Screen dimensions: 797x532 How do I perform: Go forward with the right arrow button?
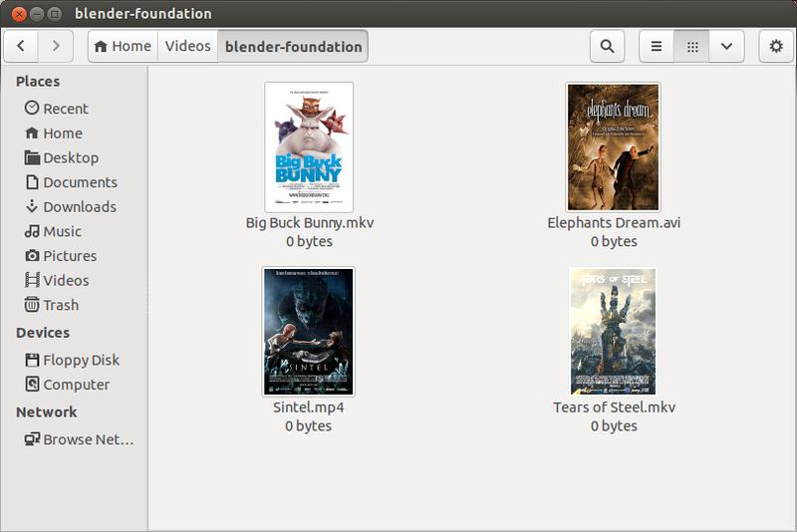coord(56,46)
